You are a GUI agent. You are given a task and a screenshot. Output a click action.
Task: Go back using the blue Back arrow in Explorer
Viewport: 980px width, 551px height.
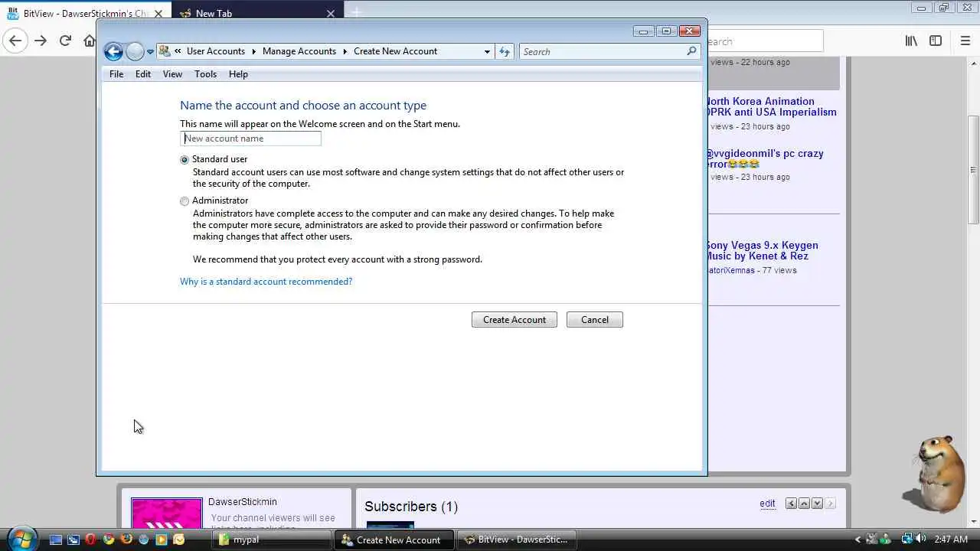[113, 51]
